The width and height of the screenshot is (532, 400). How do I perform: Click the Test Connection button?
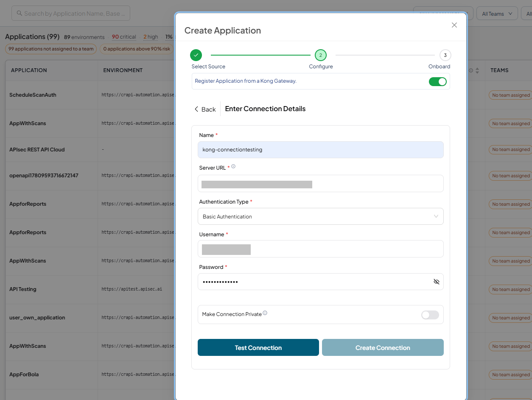click(258, 347)
